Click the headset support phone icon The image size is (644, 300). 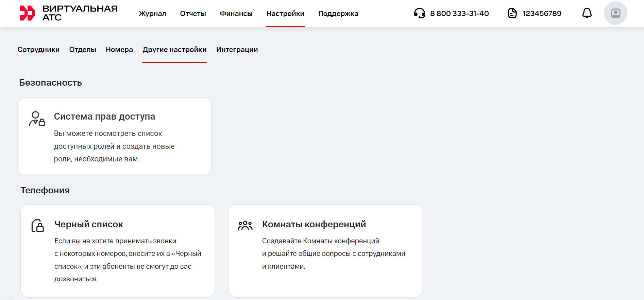(x=419, y=13)
